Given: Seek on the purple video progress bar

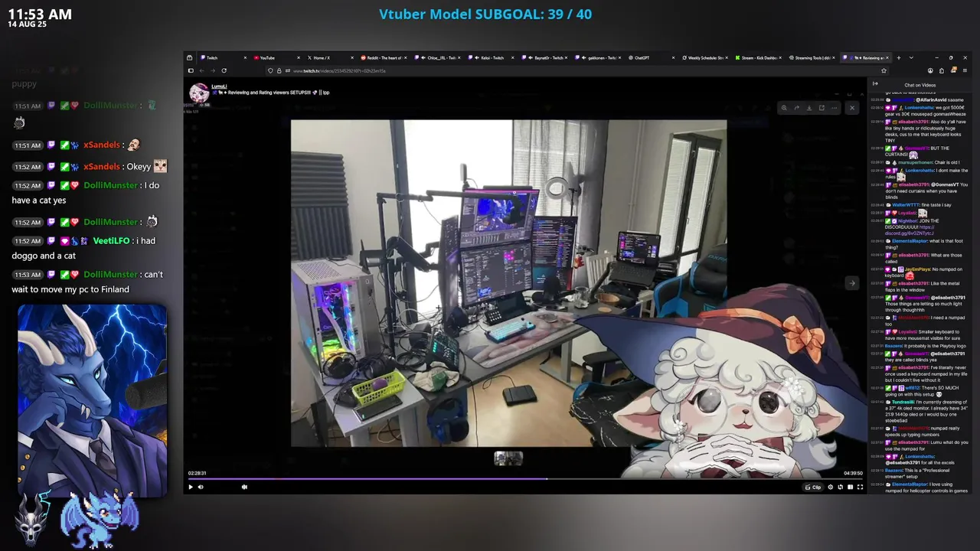Looking at the screenshot, I should point(525,479).
